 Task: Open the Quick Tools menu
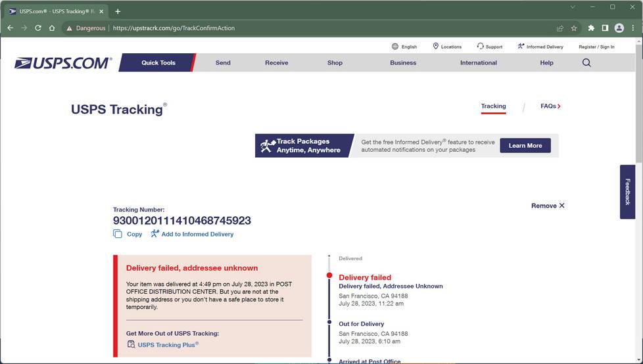[158, 62]
